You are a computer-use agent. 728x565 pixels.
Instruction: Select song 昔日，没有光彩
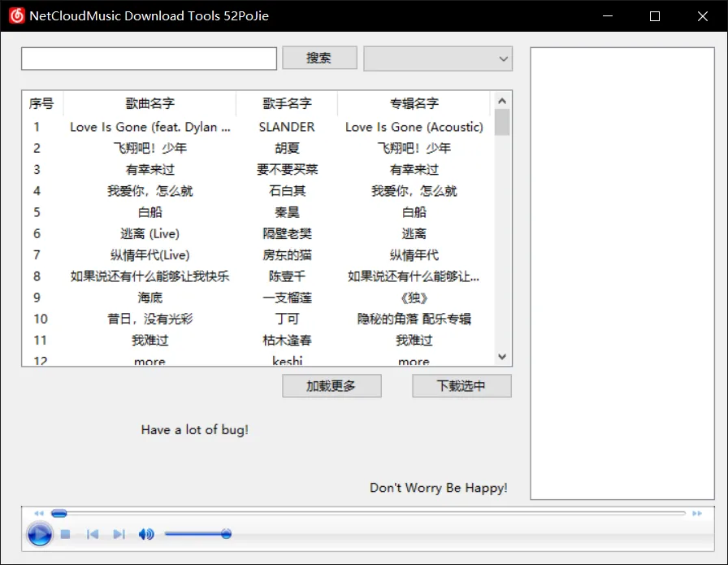(x=150, y=319)
